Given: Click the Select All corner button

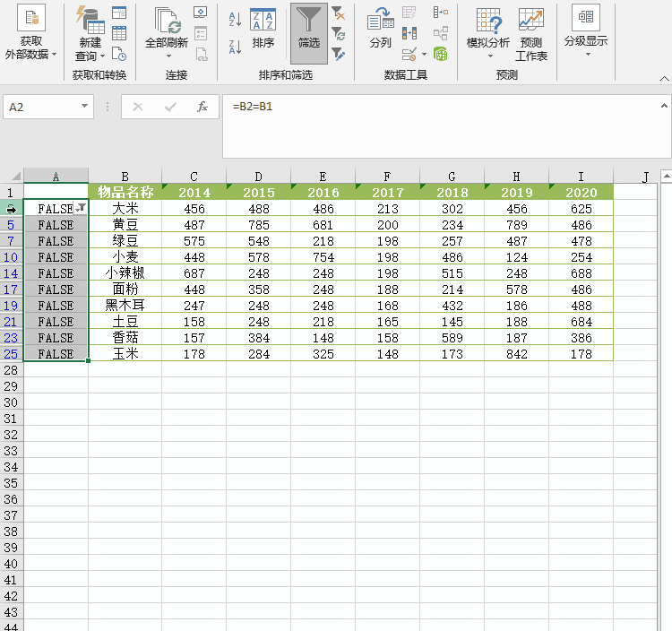Looking at the screenshot, I should [12, 176].
